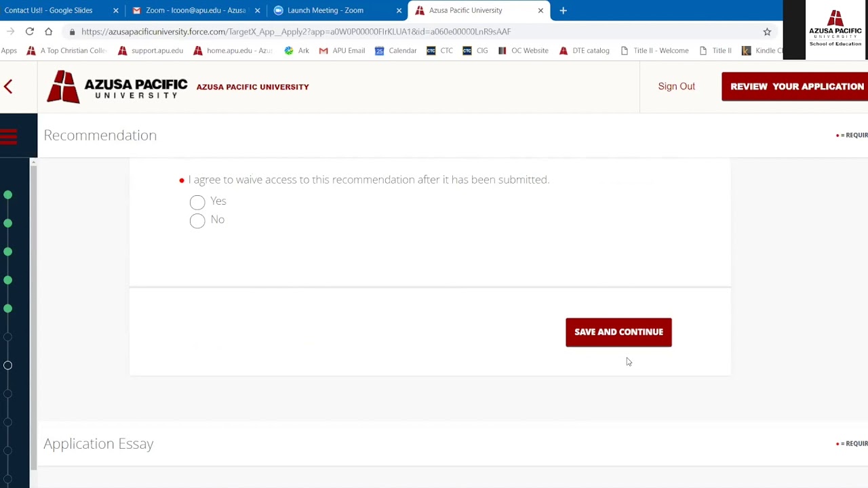Click the fifth green progress step dot
The image size is (868, 488).
point(7,309)
